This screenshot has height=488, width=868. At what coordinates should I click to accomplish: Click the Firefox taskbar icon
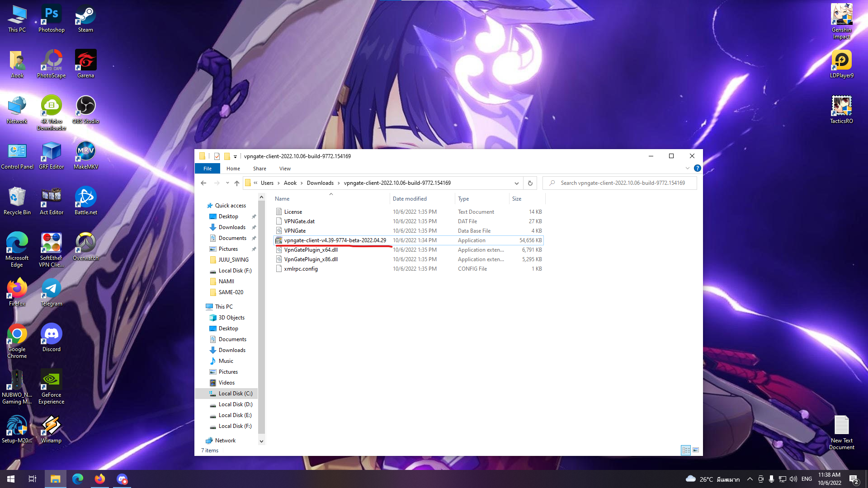100,479
